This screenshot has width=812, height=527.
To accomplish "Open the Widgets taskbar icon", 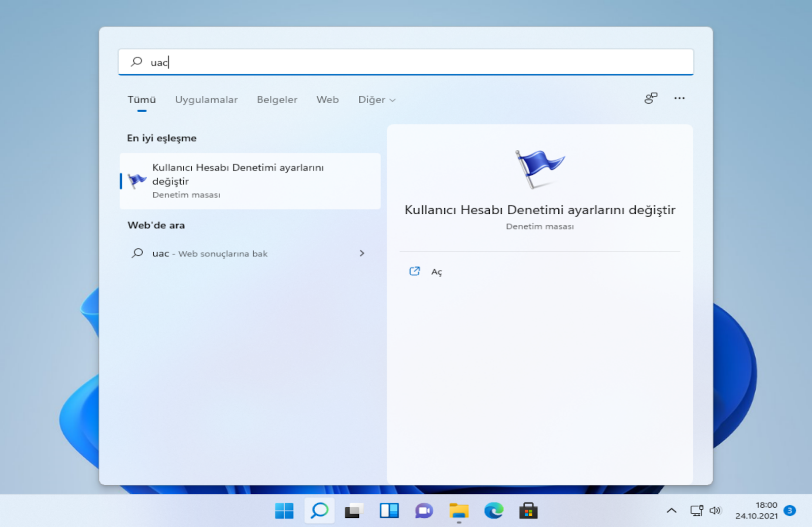I will (389, 511).
